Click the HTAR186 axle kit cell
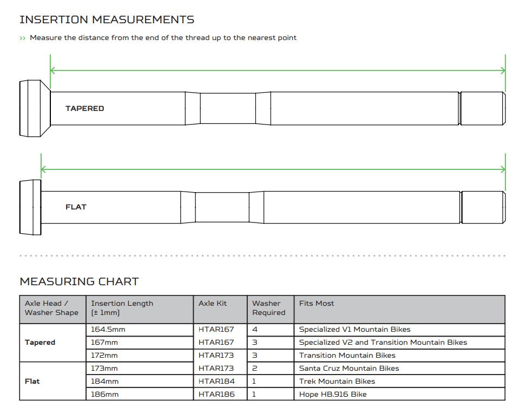 pos(216,395)
